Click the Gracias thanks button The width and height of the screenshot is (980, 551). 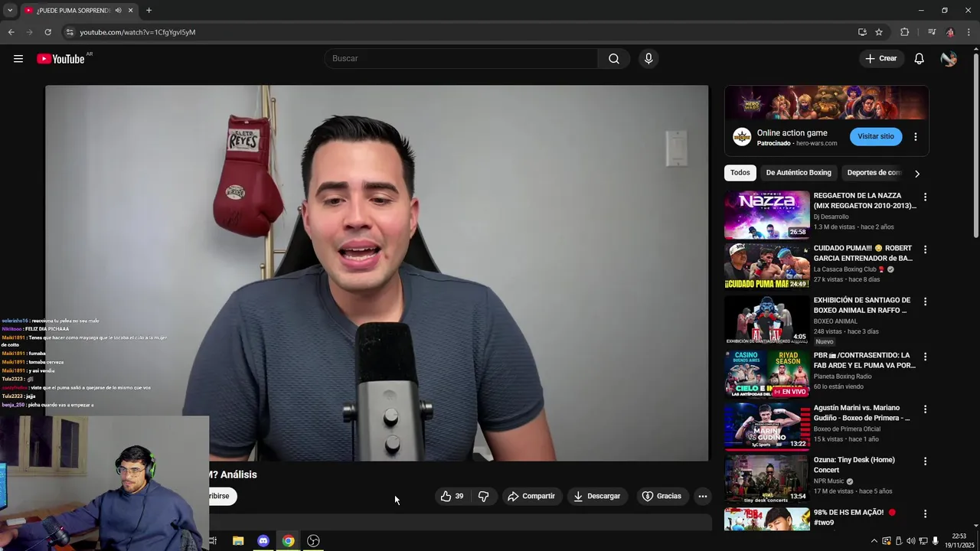[x=661, y=496]
